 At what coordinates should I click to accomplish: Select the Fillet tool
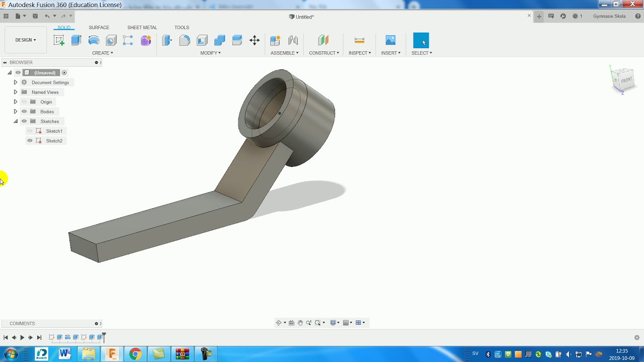point(185,40)
